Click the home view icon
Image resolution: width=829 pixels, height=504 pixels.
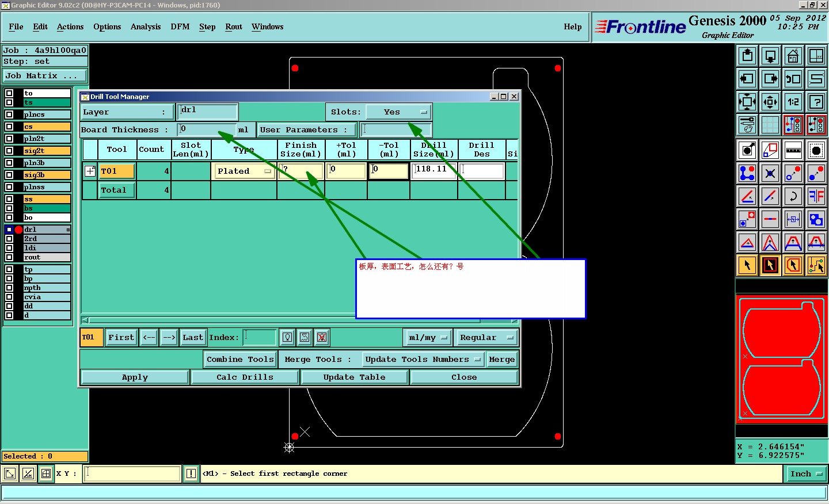(793, 56)
